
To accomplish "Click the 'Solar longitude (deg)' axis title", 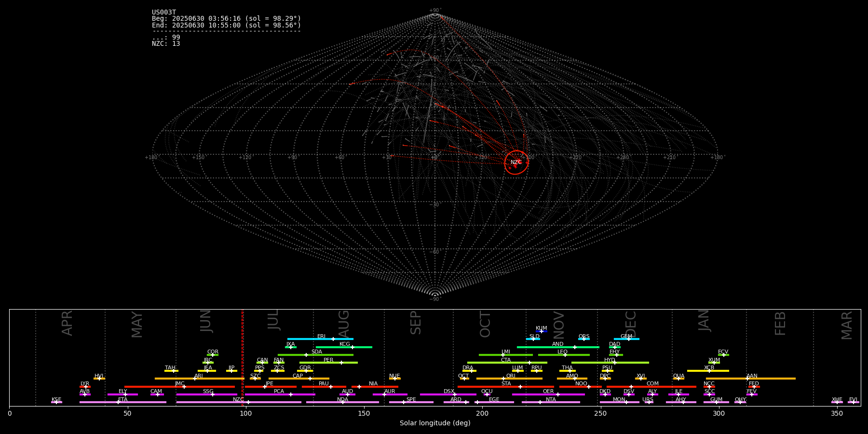I will pyautogui.click(x=435, y=423).
